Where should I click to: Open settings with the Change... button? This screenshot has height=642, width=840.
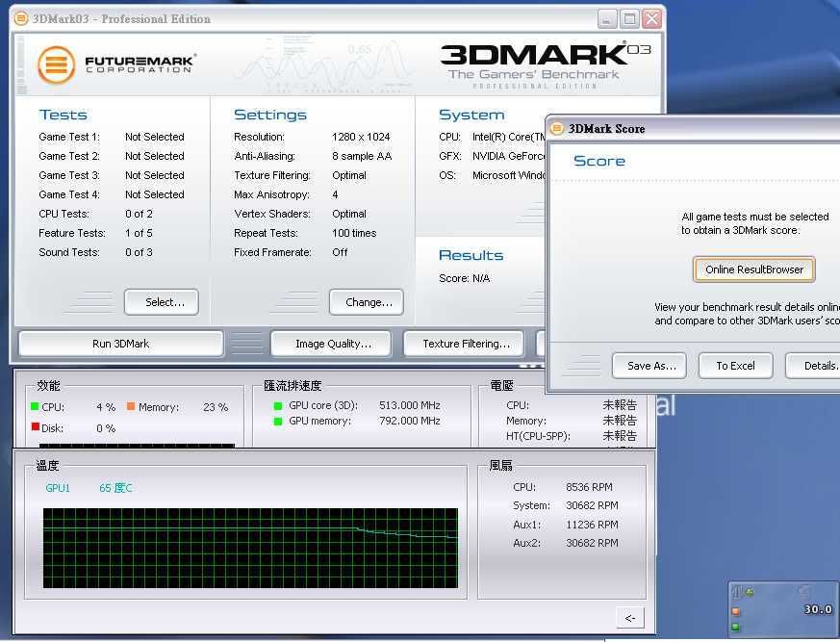click(367, 302)
